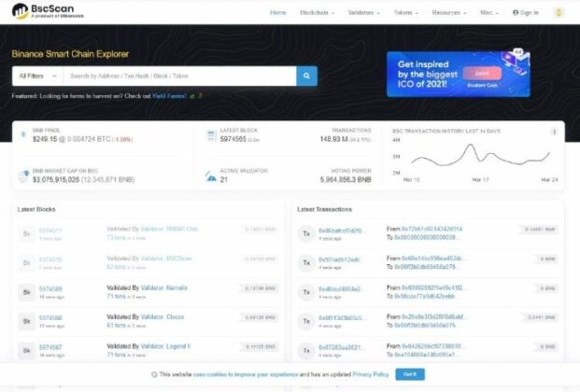Screen dimensions: 580x392
Task: Open the Resources menu
Action: pyautogui.click(x=448, y=12)
